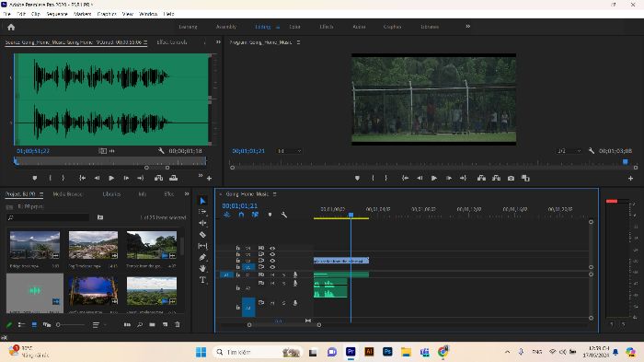Select the Type tool

click(202, 280)
